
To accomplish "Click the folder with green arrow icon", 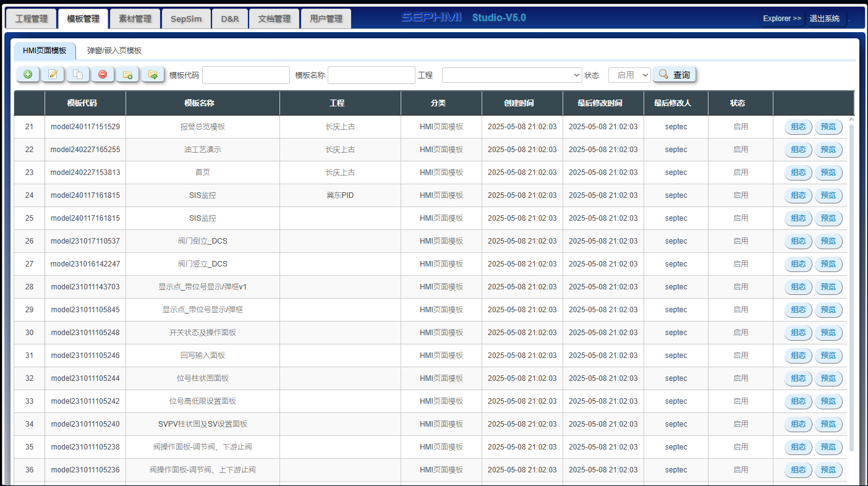I will (152, 75).
